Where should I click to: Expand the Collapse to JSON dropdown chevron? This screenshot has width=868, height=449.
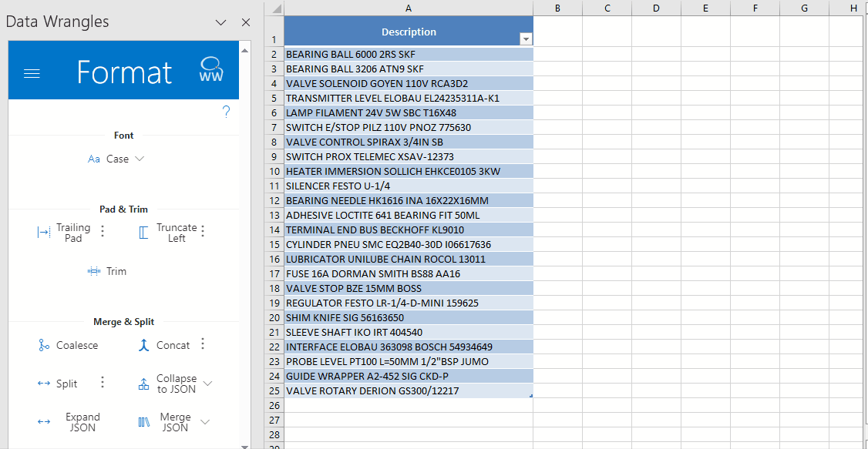pyautogui.click(x=208, y=384)
